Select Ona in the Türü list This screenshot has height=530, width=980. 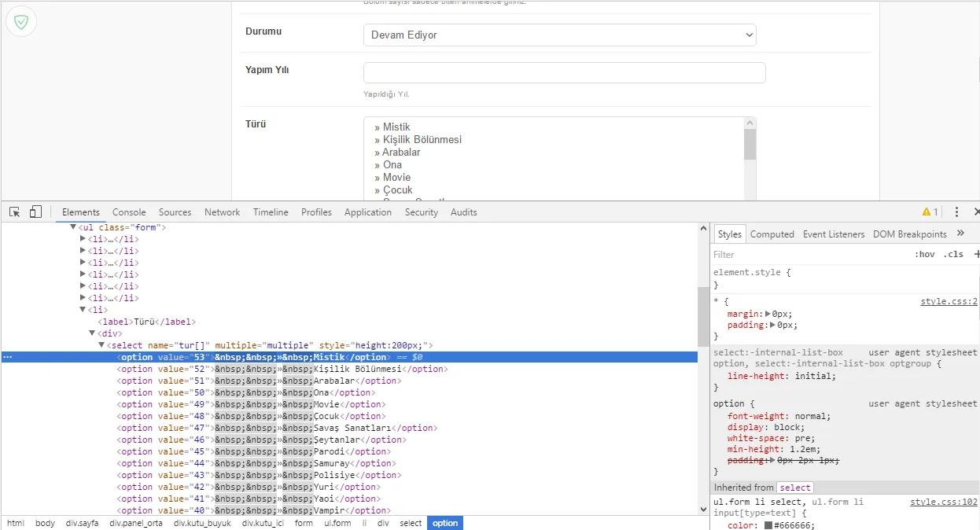pyautogui.click(x=554, y=164)
